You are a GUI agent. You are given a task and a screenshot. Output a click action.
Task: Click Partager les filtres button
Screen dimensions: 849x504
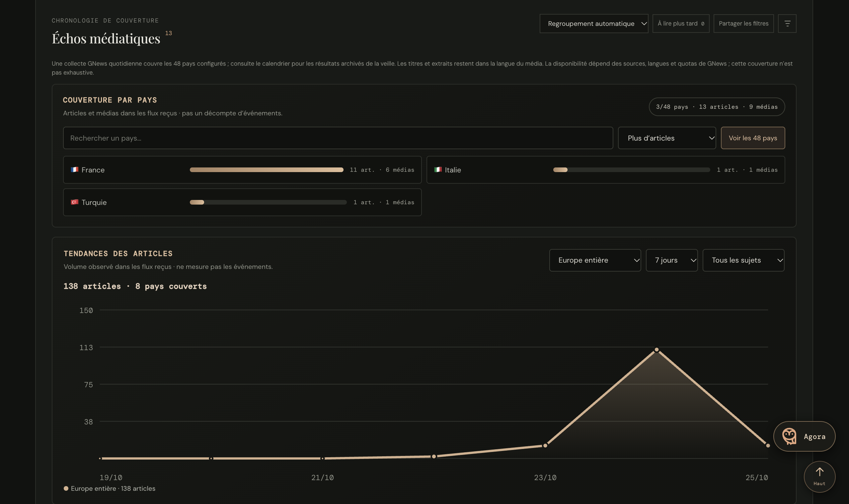743,24
